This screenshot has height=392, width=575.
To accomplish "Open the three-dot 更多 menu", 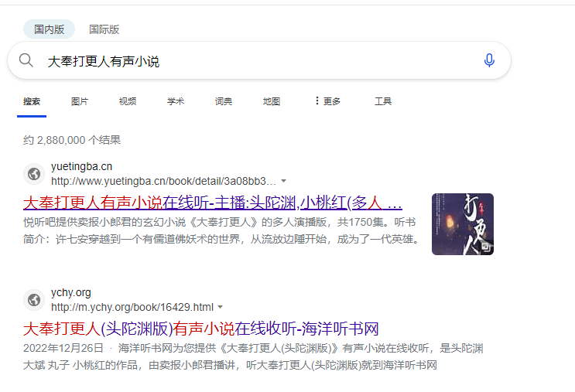I will tap(327, 101).
